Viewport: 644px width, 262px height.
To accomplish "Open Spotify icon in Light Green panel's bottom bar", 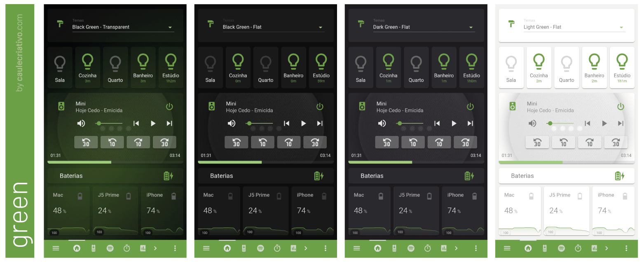I will [x=561, y=248].
